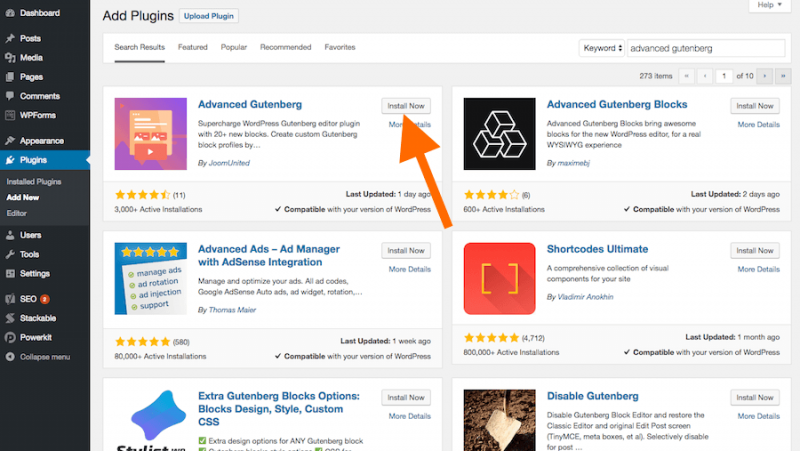Viewport: 800px width, 451px height.
Task: Open Disable Gutenberg shovel thumbnail
Action: coord(499,420)
